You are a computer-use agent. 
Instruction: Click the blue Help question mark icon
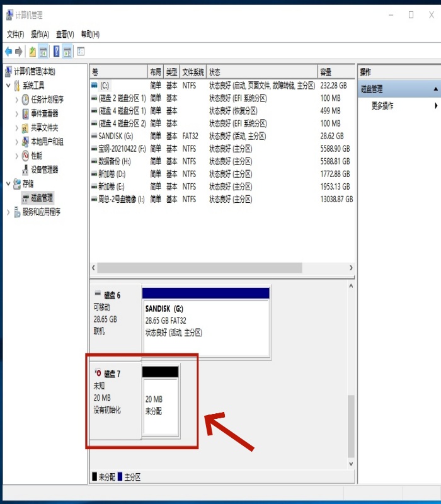click(56, 52)
